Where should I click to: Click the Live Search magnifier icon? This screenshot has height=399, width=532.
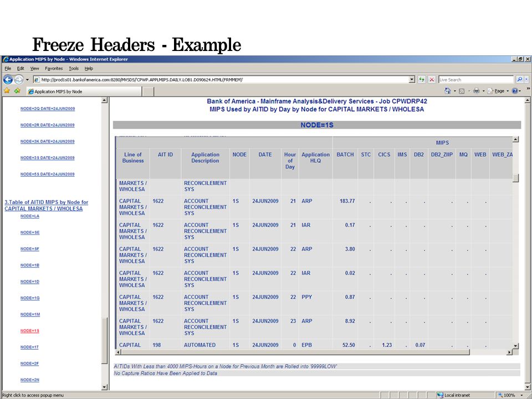click(x=519, y=80)
